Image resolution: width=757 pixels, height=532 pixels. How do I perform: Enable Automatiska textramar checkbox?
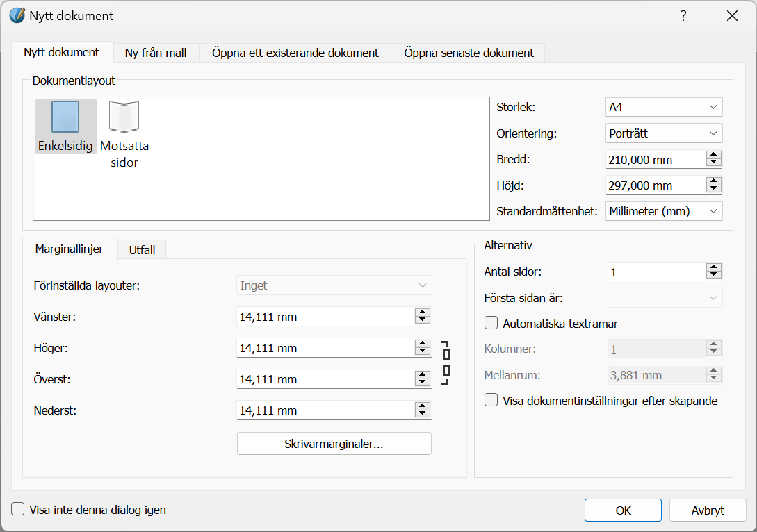(x=491, y=323)
